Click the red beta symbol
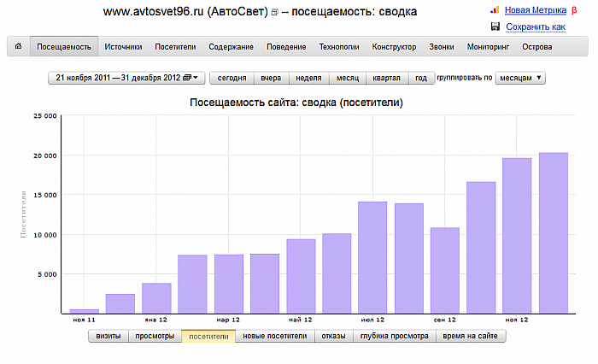 click(574, 11)
